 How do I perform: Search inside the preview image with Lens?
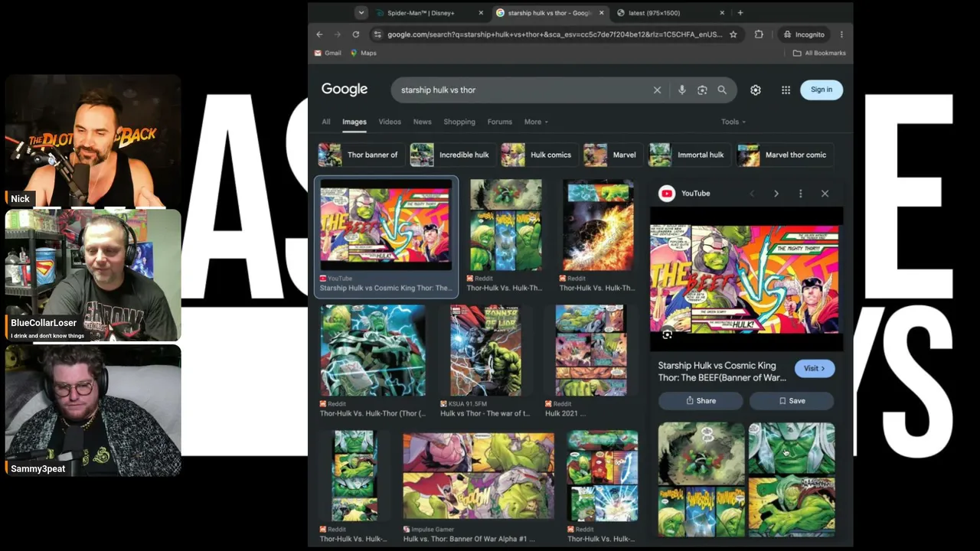tap(668, 334)
